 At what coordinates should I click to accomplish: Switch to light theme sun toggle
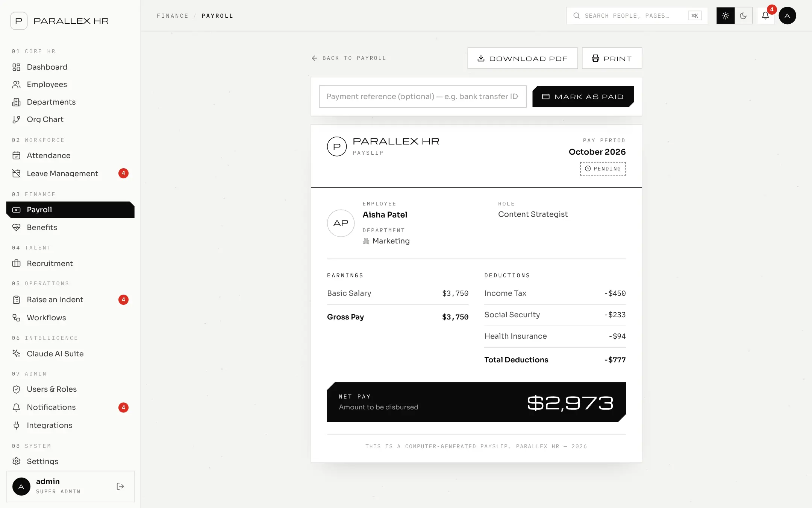pyautogui.click(x=726, y=16)
